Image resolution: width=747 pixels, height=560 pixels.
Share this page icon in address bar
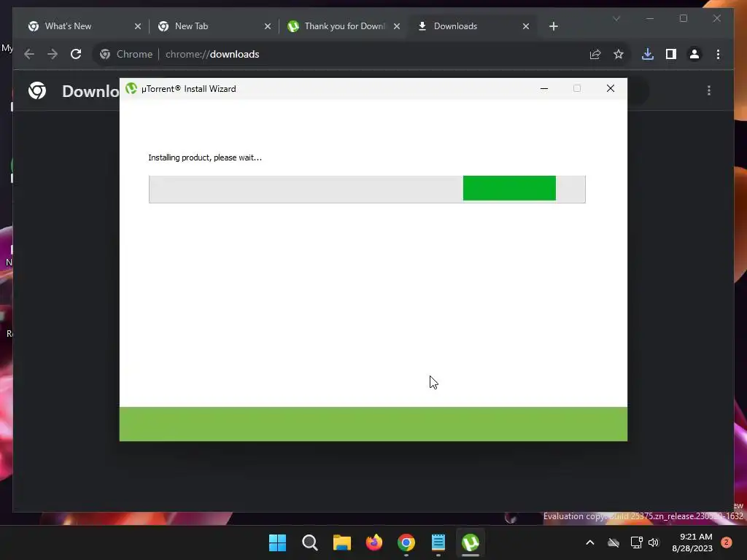coord(595,54)
